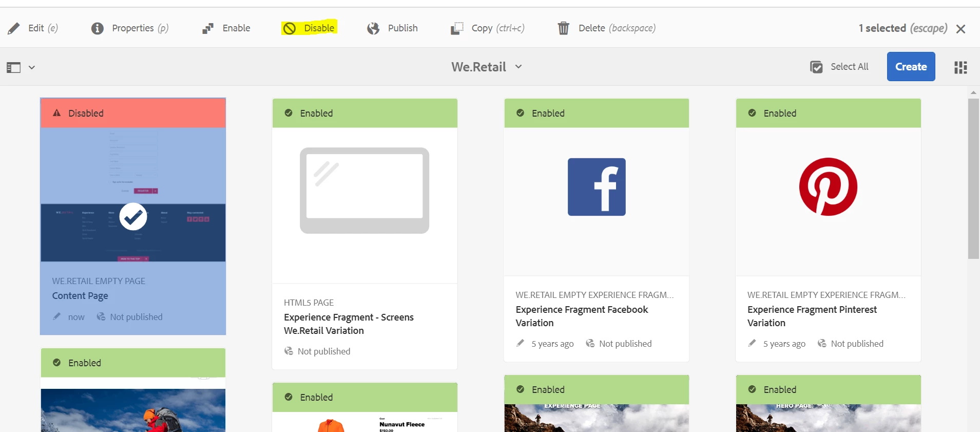Click the 'WE.RETAIL EMPTY PAGE' template text
Viewport: 980px width, 432px height.
[99, 281]
